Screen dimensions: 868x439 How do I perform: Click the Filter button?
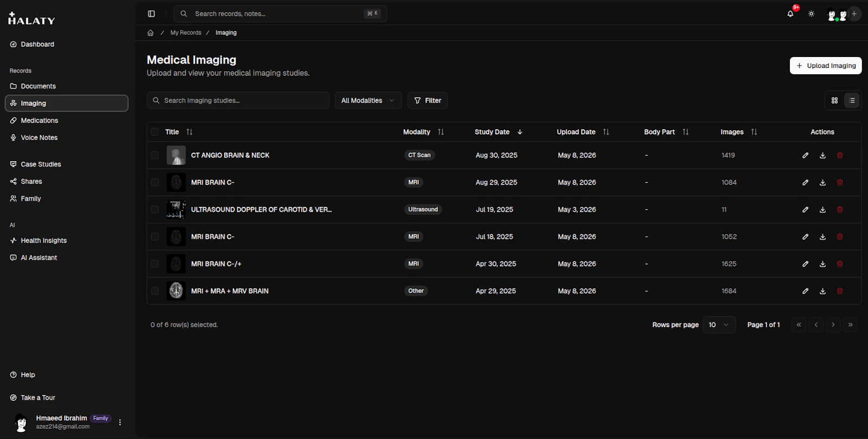pyautogui.click(x=427, y=100)
